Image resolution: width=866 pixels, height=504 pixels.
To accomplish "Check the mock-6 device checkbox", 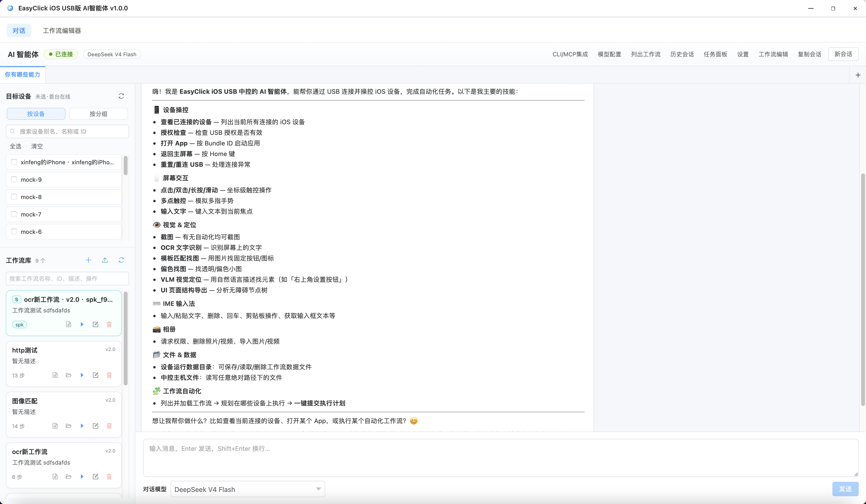I will point(14,231).
